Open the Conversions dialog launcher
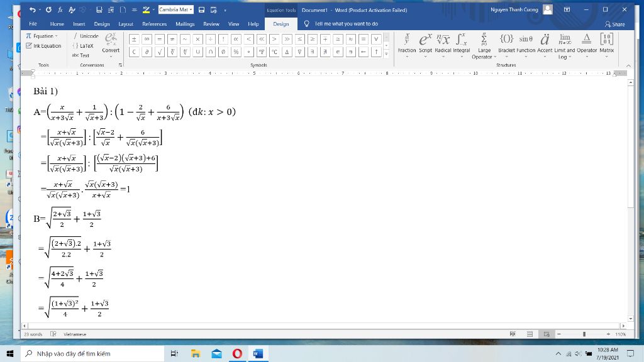 coord(120,65)
